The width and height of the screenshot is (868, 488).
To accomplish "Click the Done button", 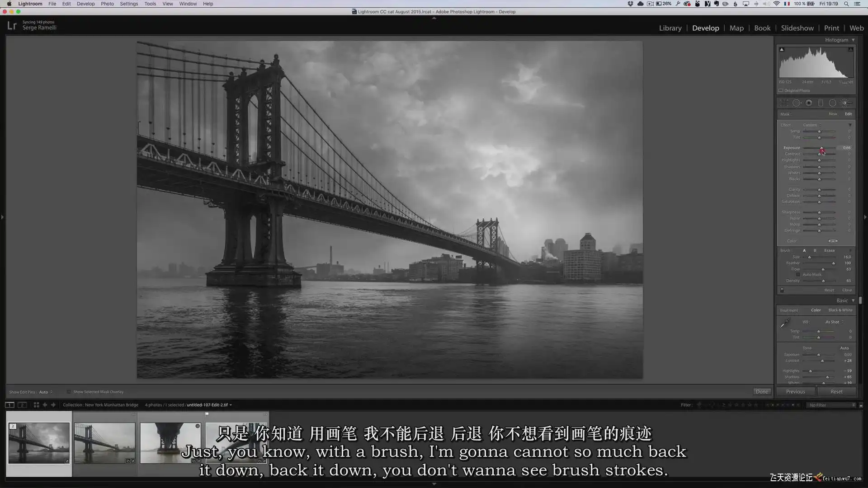I will 762,392.
